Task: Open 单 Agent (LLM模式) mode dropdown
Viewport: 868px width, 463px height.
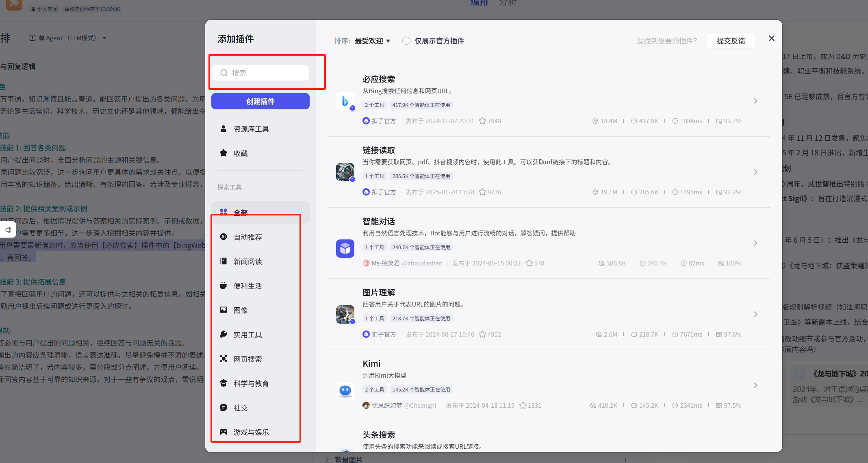Action: (67, 38)
